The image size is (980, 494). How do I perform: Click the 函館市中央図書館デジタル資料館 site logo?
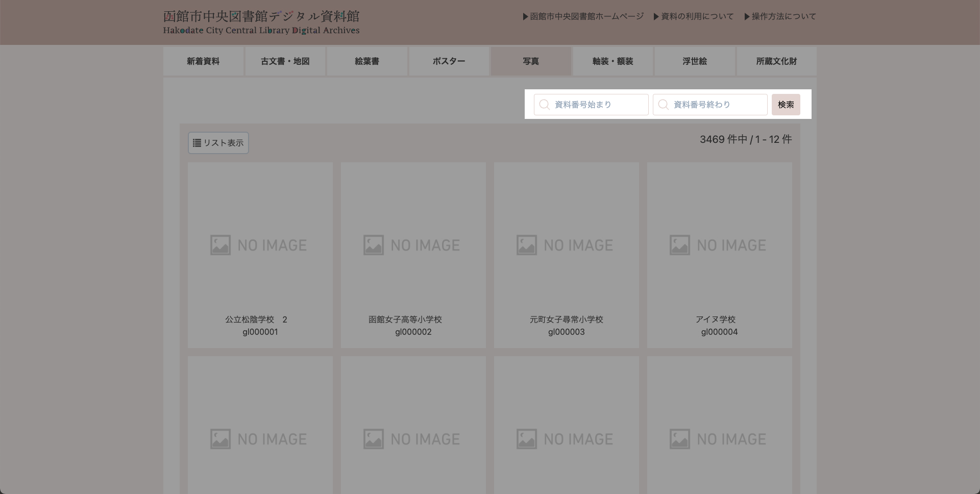261,22
